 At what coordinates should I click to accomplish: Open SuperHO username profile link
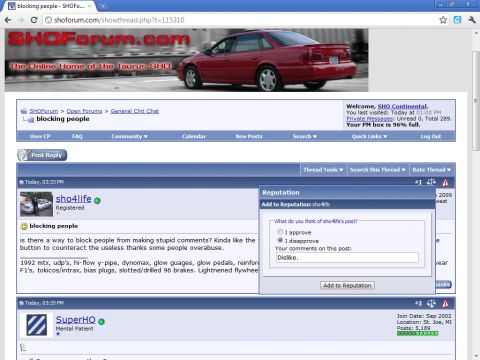[x=75, y=320]
